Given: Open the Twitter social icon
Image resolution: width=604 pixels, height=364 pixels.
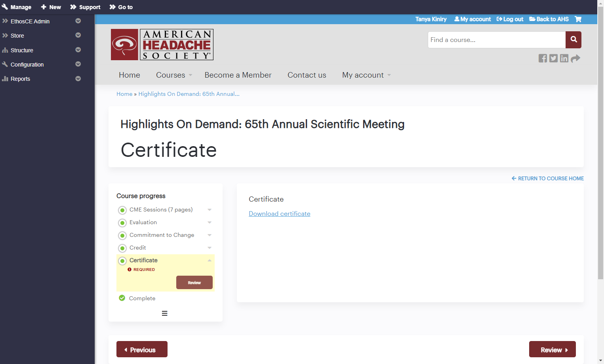Looking at the screenshot, I should 553,58.
